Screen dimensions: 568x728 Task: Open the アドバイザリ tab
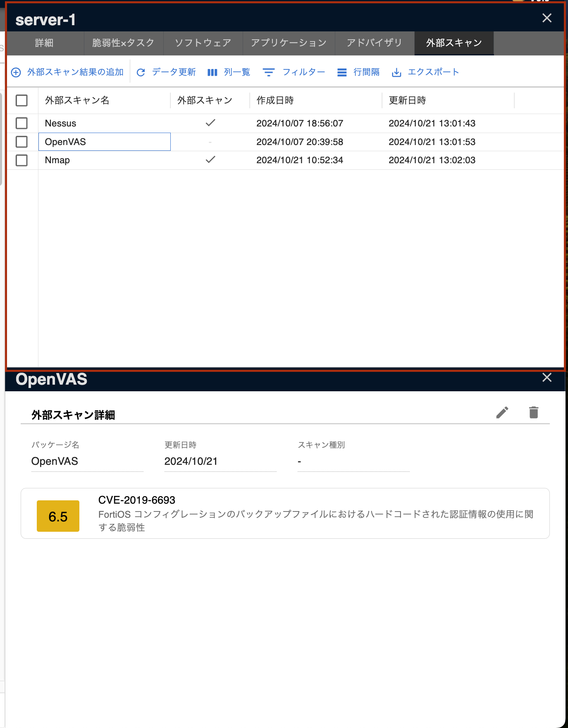[x=375, y=43]
